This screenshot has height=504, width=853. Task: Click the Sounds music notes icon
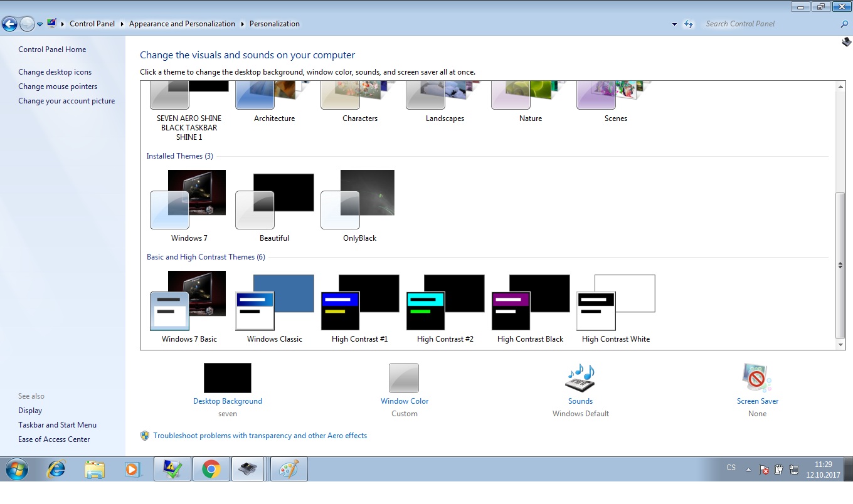tap(580, 378)
